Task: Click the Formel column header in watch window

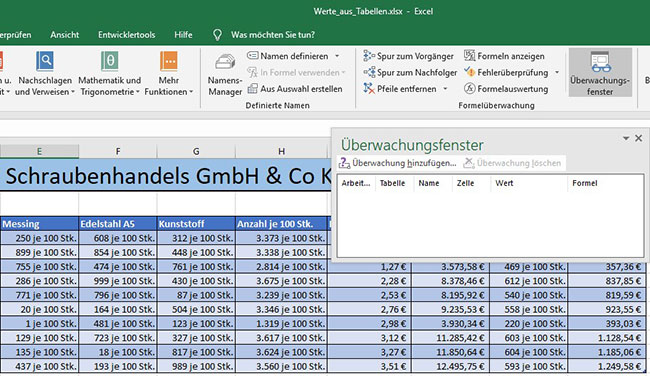Action: click(x=605, y=183)
